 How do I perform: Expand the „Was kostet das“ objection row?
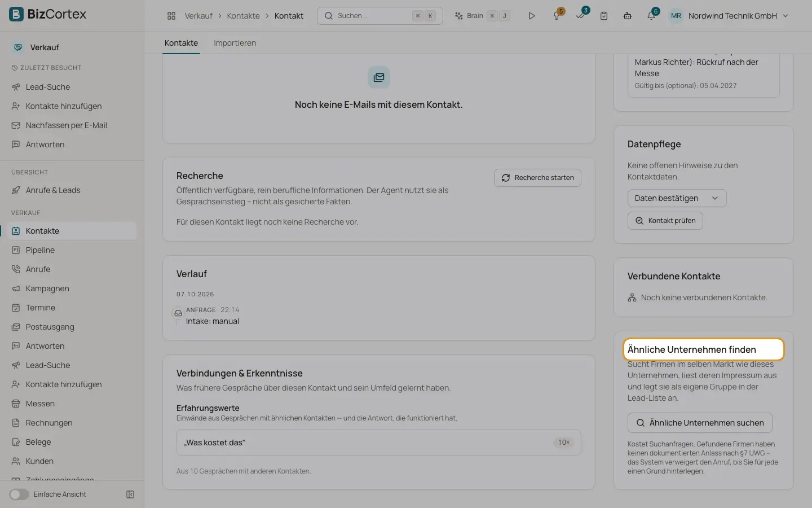coord(378,443)
